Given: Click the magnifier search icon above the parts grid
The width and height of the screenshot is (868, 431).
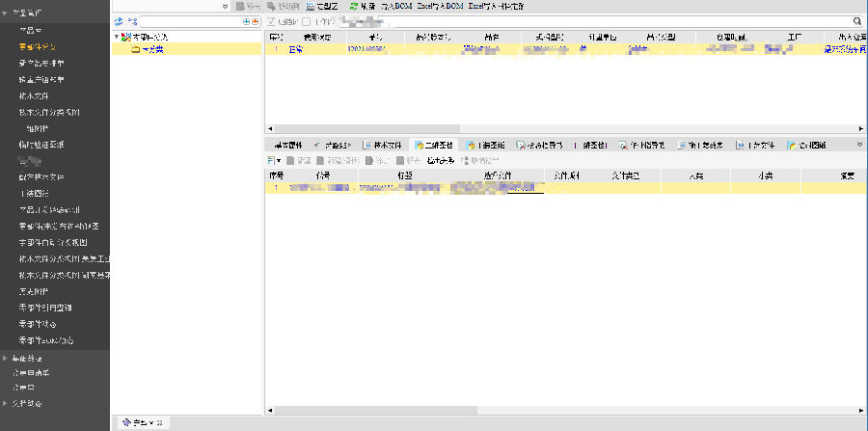Looking at the screenshot, I should (857, 21).
